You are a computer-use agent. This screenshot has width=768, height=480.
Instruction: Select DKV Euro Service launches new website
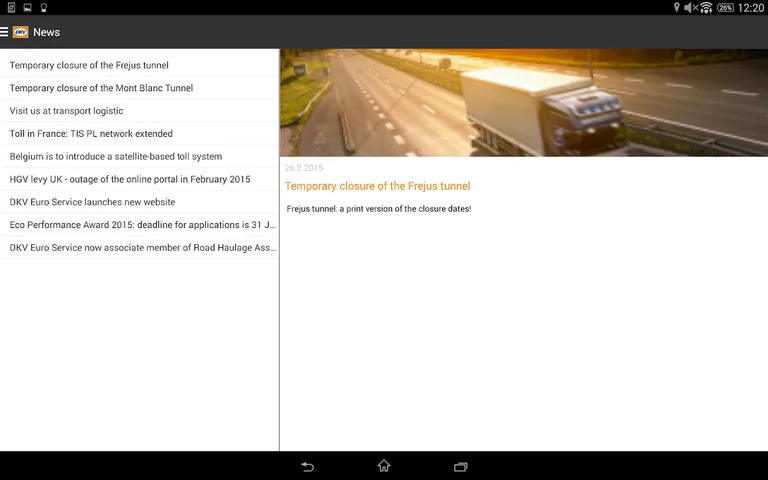click(x=140, y=202)
